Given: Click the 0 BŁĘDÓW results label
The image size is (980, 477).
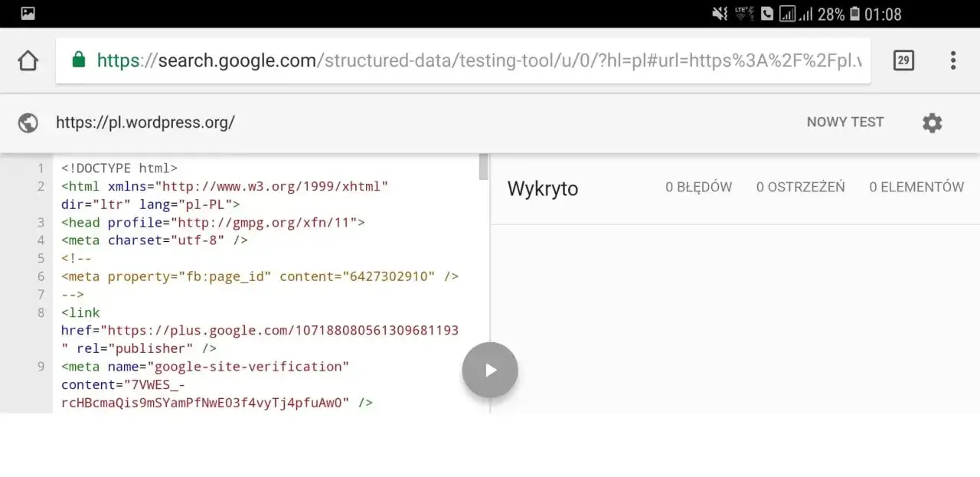Looking at the screenshot, I should (x=698, y=186).
